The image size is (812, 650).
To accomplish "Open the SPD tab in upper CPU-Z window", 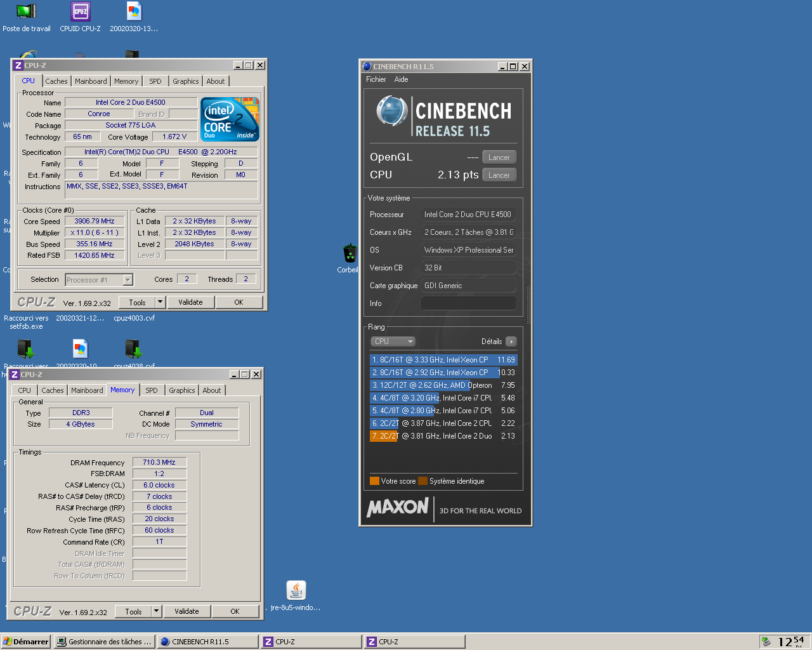I will [155, 81].
